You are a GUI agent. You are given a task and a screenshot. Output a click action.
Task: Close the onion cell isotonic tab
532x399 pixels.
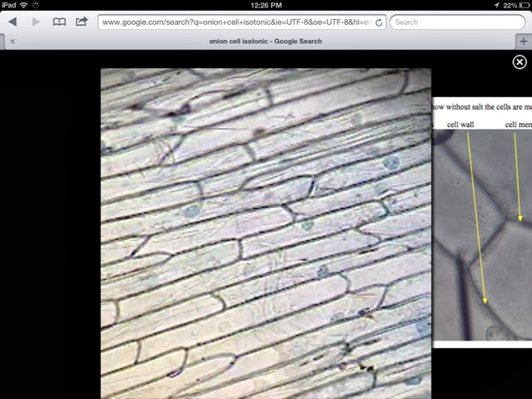(12, 42)
